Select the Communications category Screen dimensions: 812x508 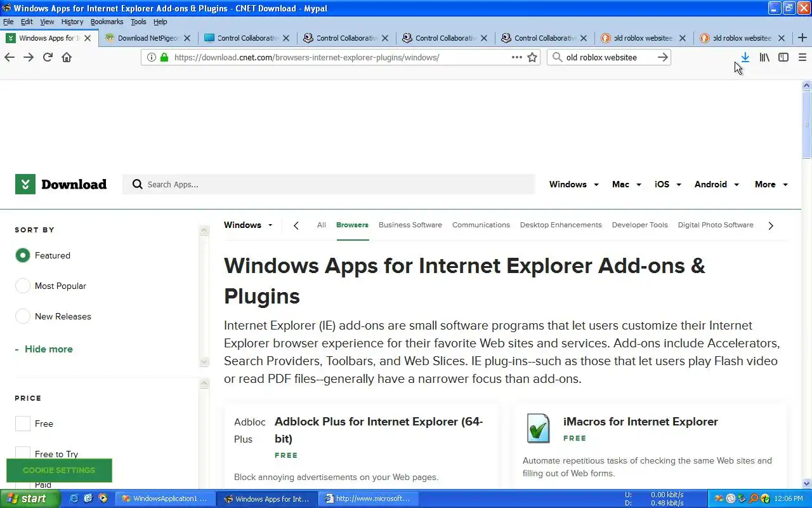[x=481, y=225]
